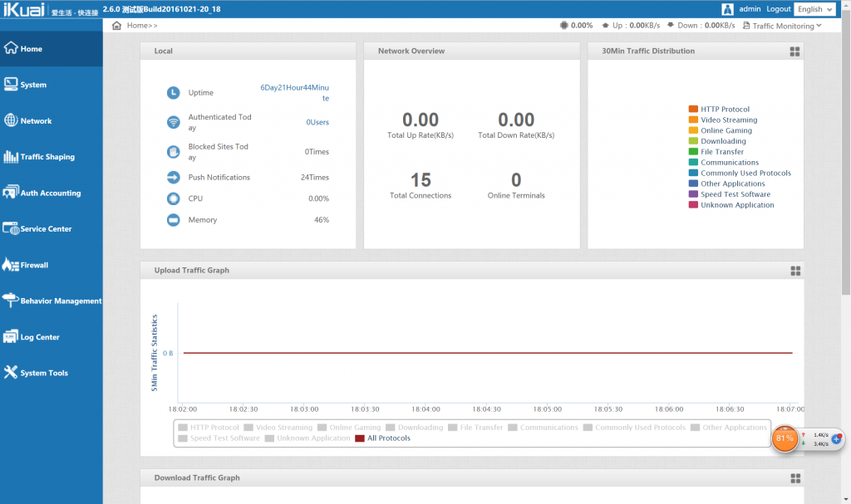Click the scrollbar down arrow

845,499
